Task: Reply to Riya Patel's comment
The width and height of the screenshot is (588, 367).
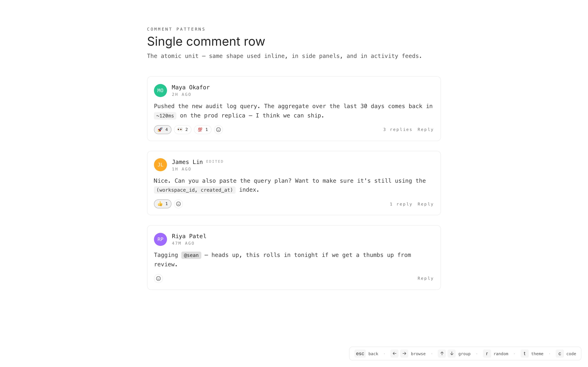Action: [425, 278]
